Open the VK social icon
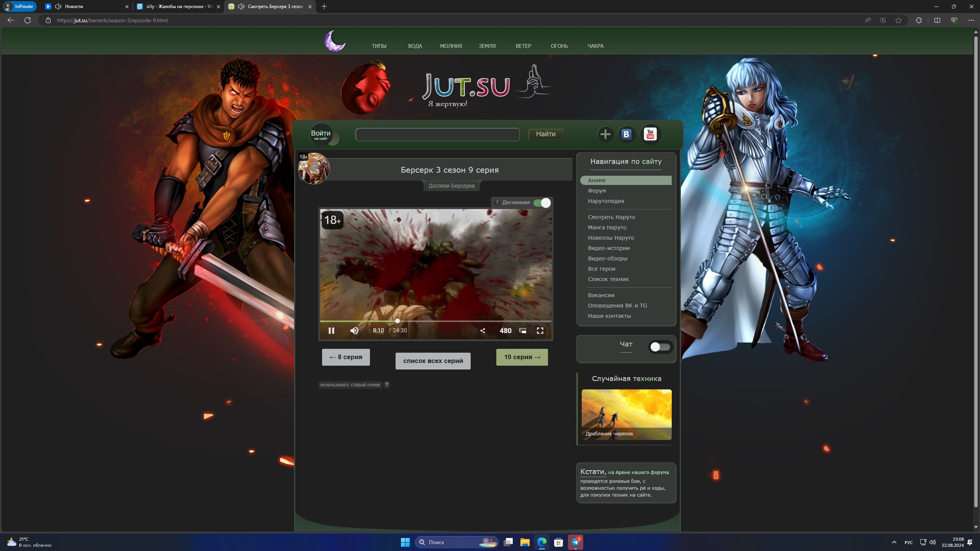 pos(627,134)
